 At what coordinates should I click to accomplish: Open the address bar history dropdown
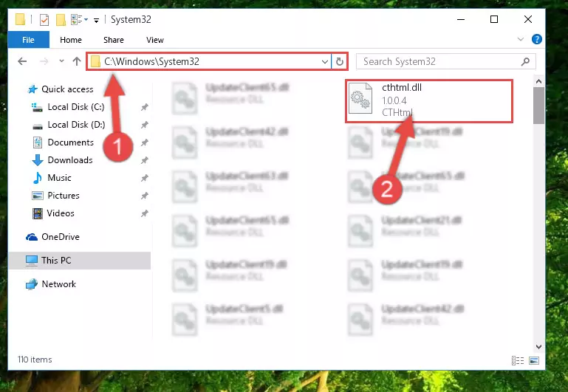pos(324,62)
